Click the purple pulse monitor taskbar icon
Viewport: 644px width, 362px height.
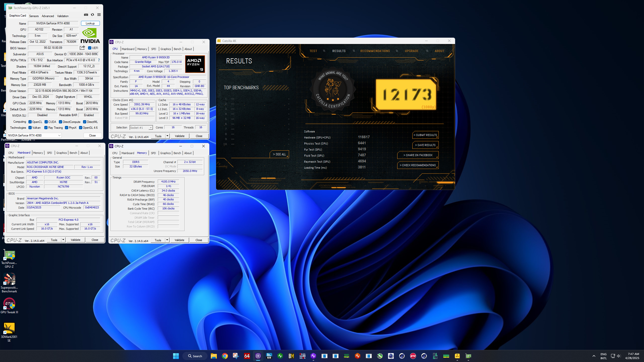313,356
